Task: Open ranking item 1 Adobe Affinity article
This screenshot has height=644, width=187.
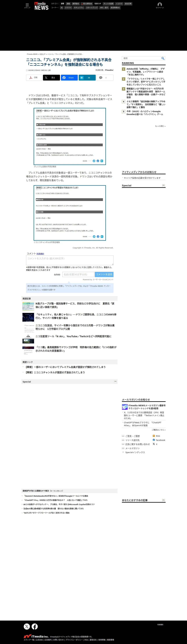Action: [145, 72]
